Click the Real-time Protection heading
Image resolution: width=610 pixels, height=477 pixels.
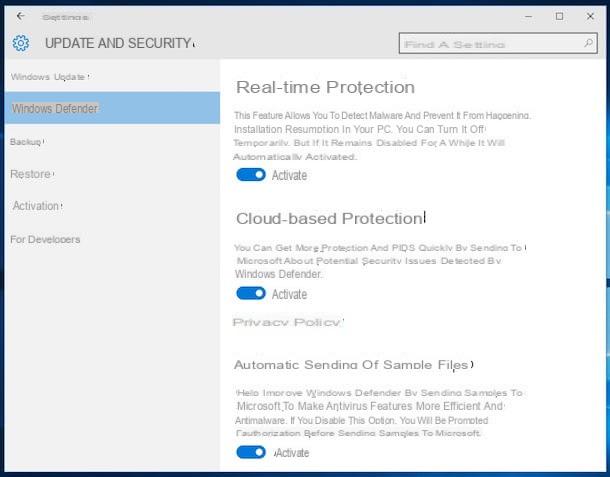[x=326, y=87]
